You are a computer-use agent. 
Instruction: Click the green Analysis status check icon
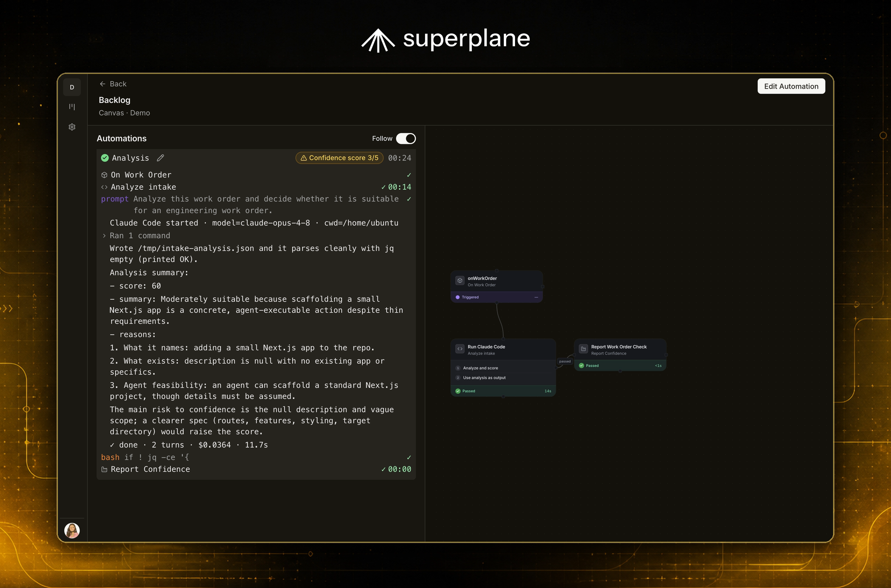(x=105, y=158)
